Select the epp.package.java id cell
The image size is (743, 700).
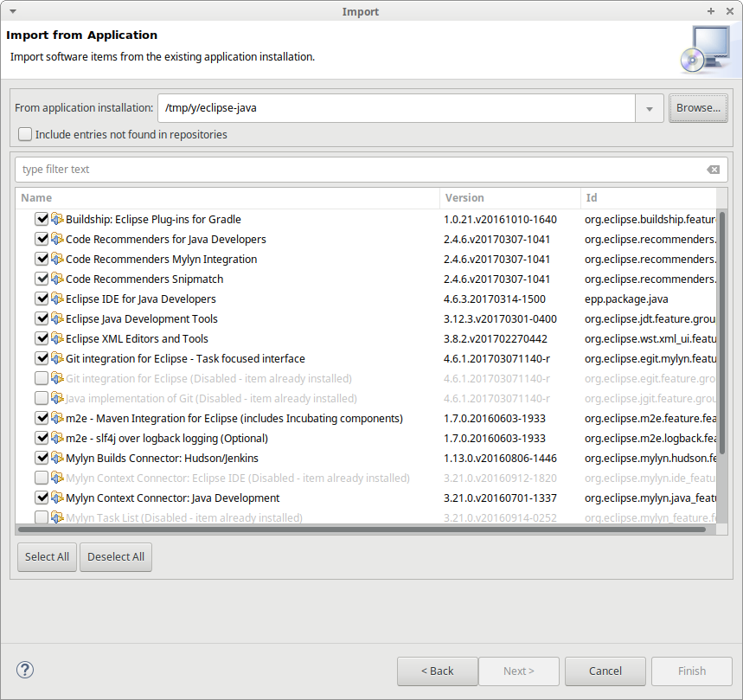626,299
